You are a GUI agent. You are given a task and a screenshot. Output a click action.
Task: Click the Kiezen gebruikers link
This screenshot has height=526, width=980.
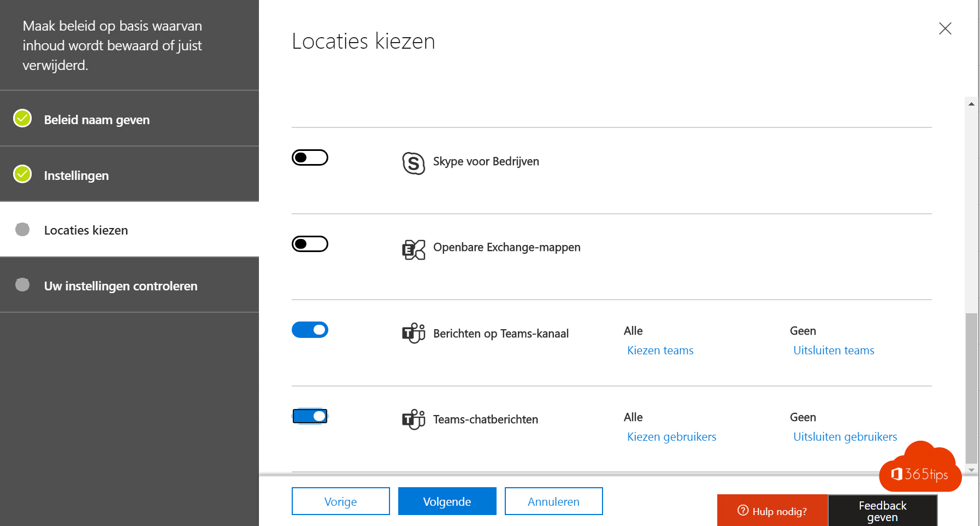tap(671, 437)
